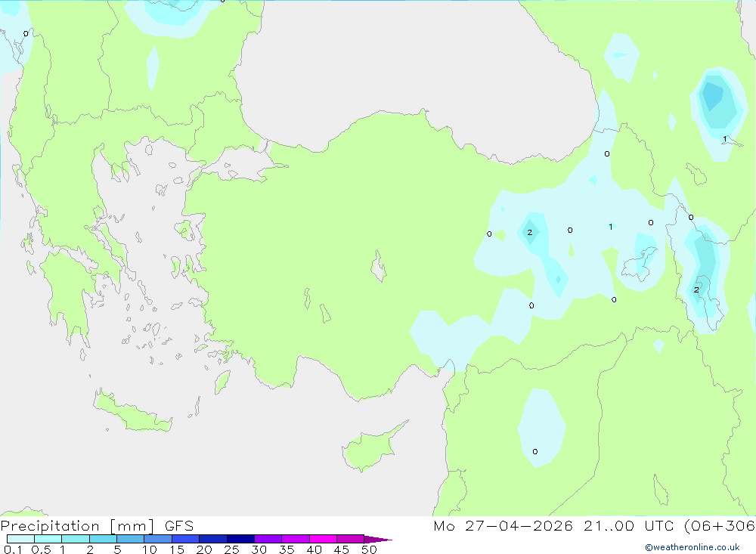Click the '1' value near the Caspian coast

725,139
